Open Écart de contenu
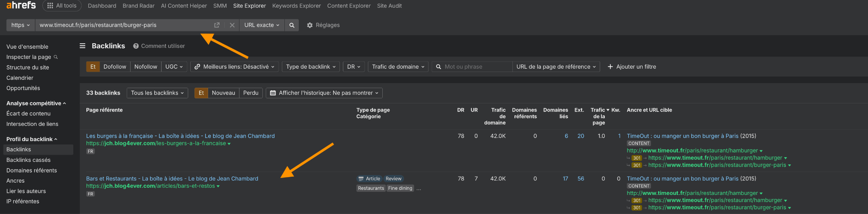The height and width of the screenshot is (214, 868). (x=28, y=114)
